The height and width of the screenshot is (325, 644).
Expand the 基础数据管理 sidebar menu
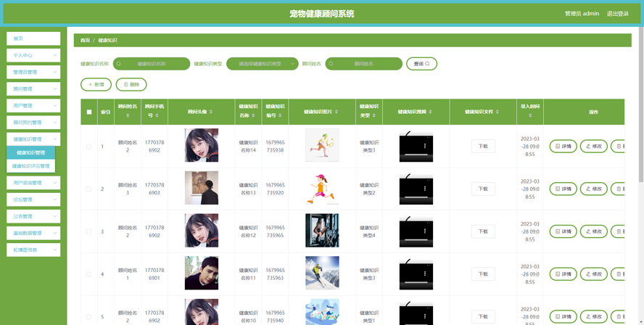(x=33, y=233)
